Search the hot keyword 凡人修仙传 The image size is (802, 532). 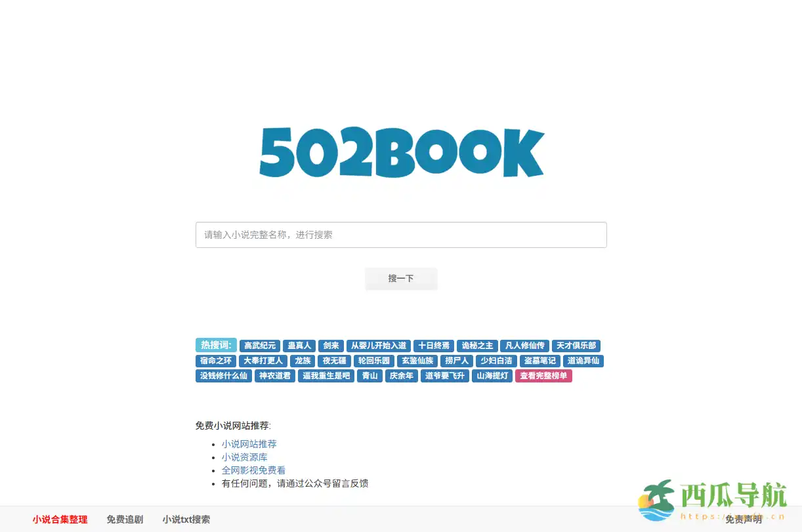tap(524, 346)
